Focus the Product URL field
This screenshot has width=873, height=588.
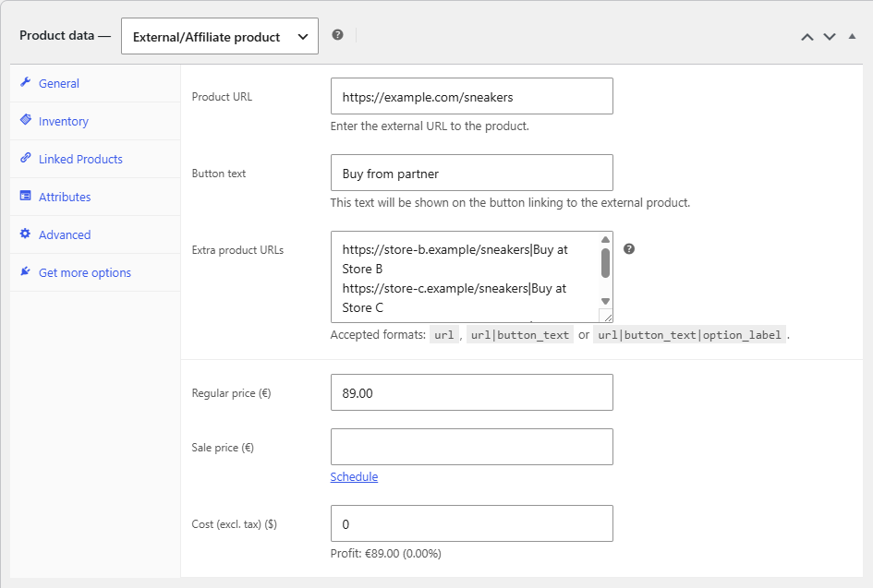click(x=471, y=96)
